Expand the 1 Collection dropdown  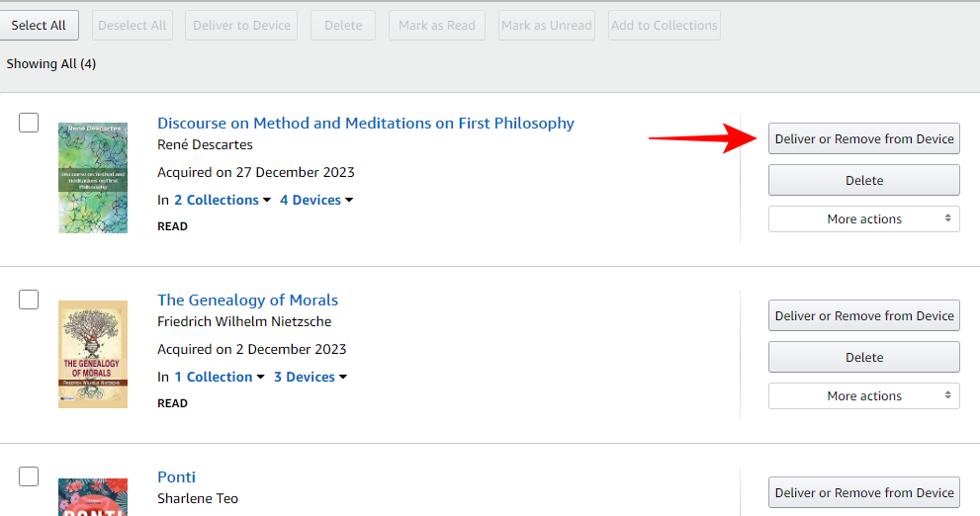point(220,377)
